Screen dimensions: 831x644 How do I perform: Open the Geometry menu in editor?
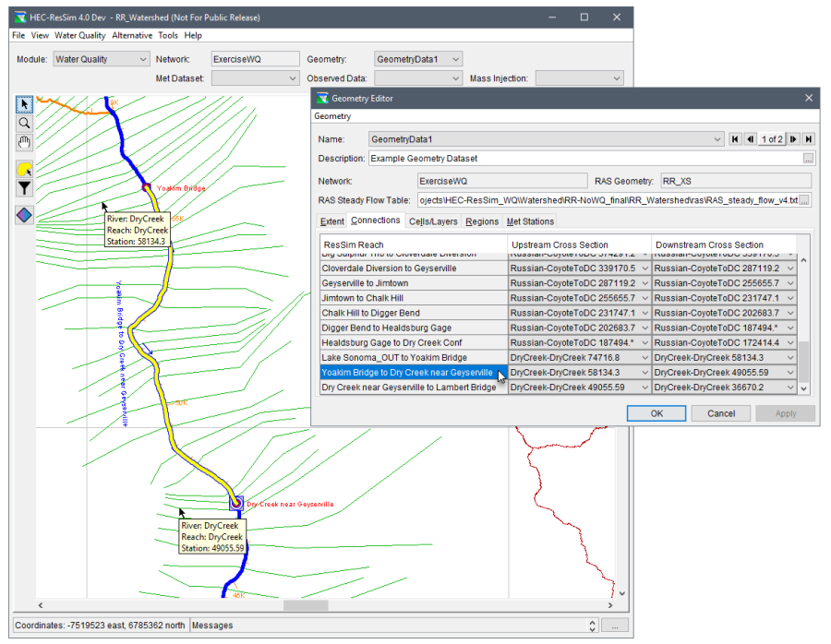332,116
